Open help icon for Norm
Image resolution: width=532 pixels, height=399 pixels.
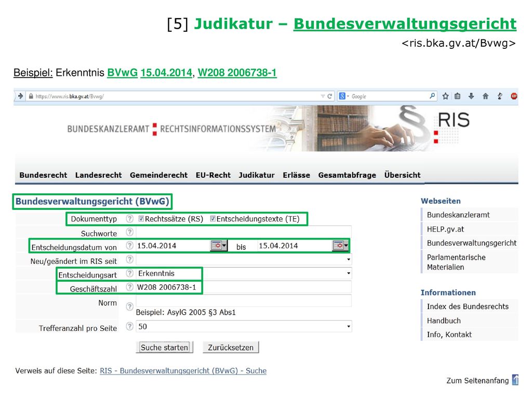(129, 307)
